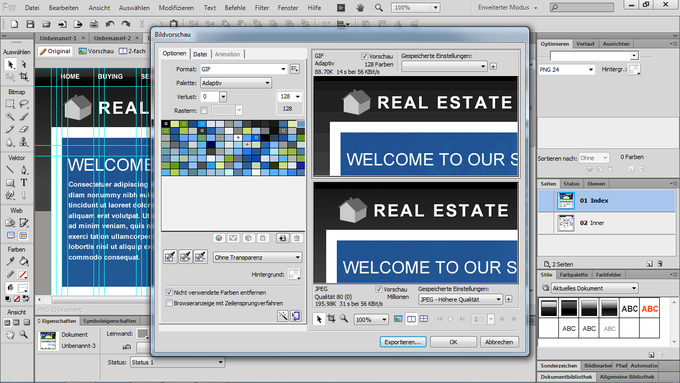Open the Format dropdown showing GIF
Image resolution: width=680 pixels, height=383 pixels.
(244, 69)
